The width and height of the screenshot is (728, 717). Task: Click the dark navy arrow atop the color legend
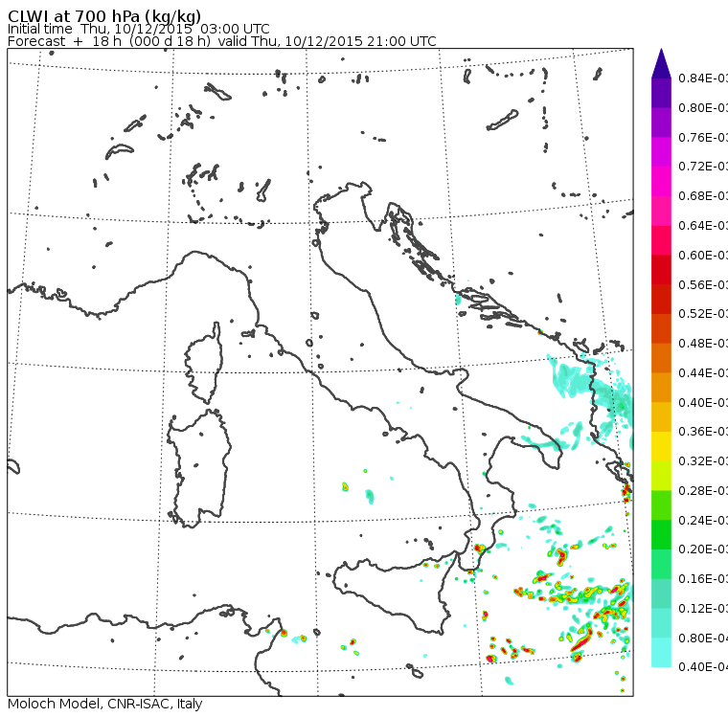[661, 63]
